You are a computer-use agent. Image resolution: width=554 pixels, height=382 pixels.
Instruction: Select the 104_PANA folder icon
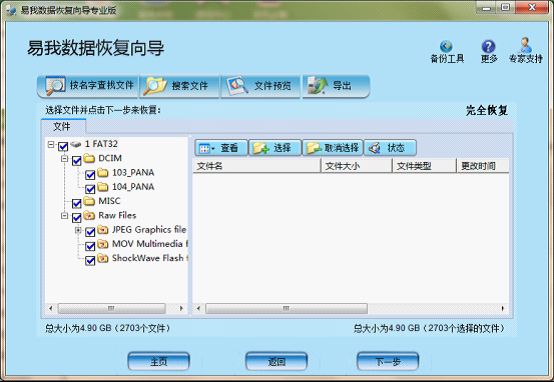[103, 187]
